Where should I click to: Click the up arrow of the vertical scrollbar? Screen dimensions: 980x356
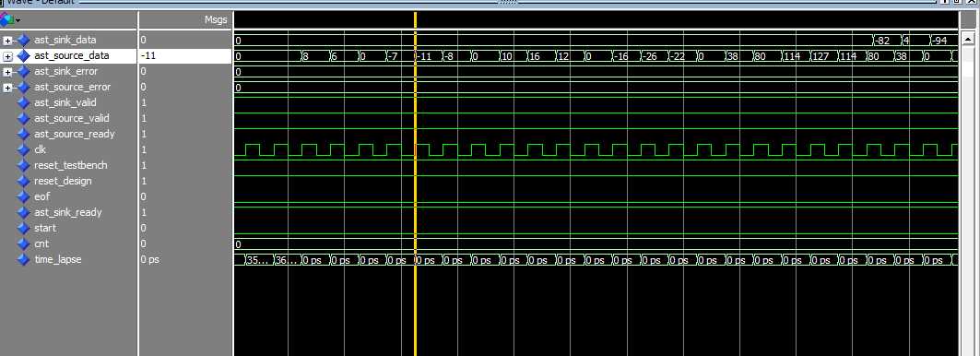pos(969,40)
